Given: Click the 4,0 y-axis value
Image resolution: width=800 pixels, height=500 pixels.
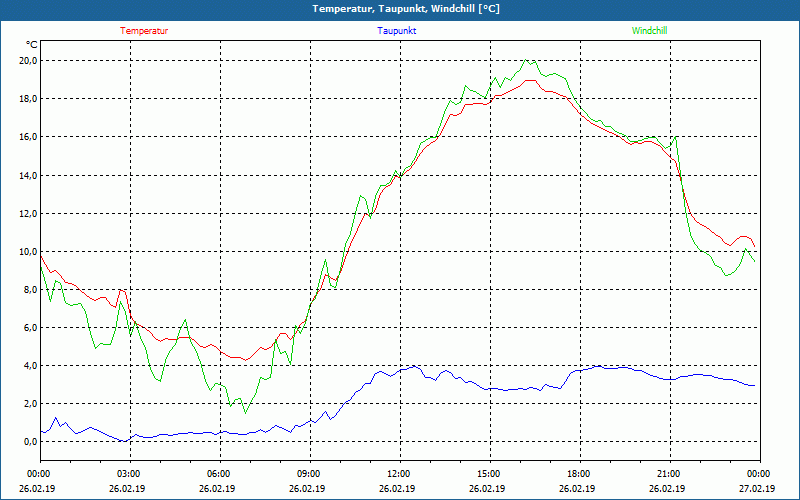Looking at the screenshot, I should tap(31, 366).
